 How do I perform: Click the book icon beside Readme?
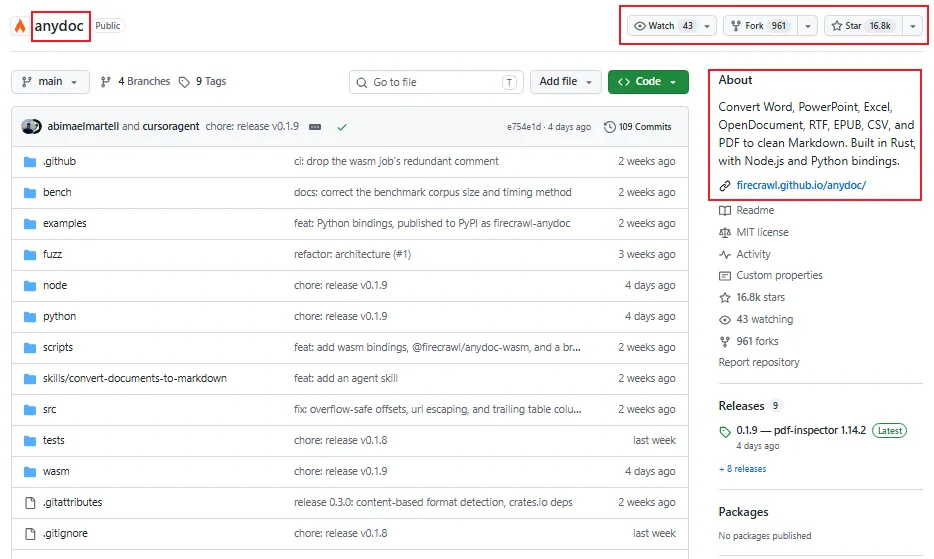click(725, 210)
